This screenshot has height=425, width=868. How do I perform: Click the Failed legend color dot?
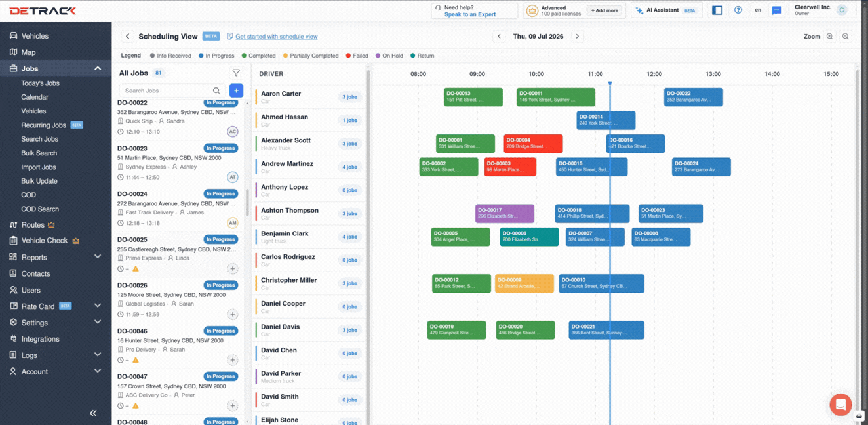(x=348, y=56)
